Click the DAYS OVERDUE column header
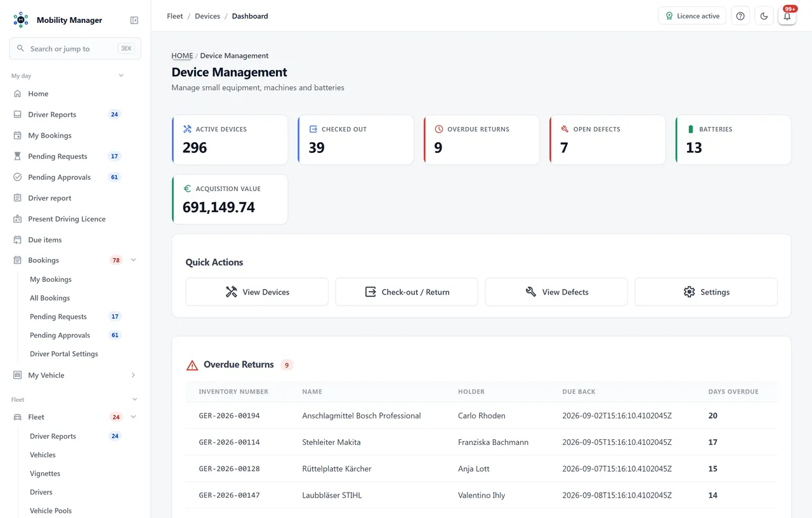 click(x=733, y=392)
